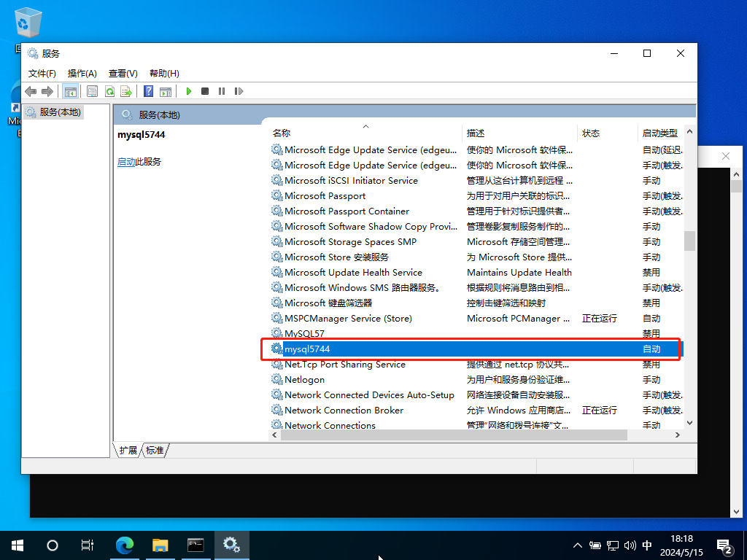The image size is (747, 560).
Task: Click the Pause Service toolbar icon
Action: [x=222, y=91]
